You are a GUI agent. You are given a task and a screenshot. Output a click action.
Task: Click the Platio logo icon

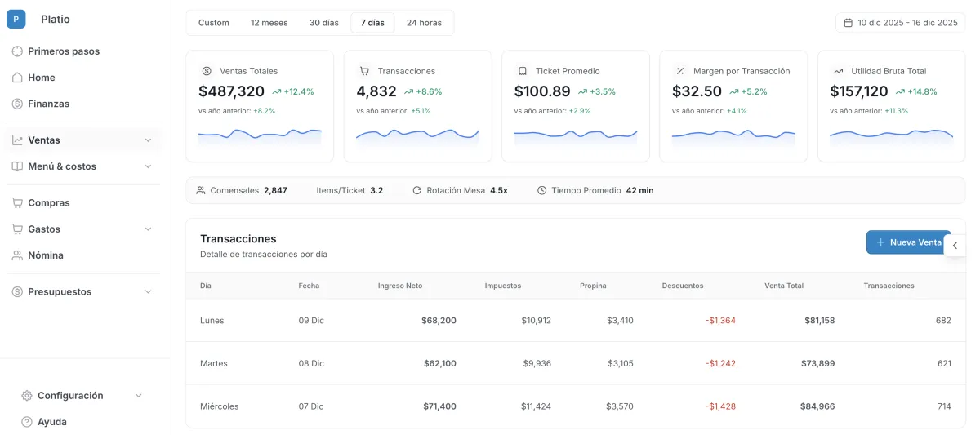click(x=16, y=19)
